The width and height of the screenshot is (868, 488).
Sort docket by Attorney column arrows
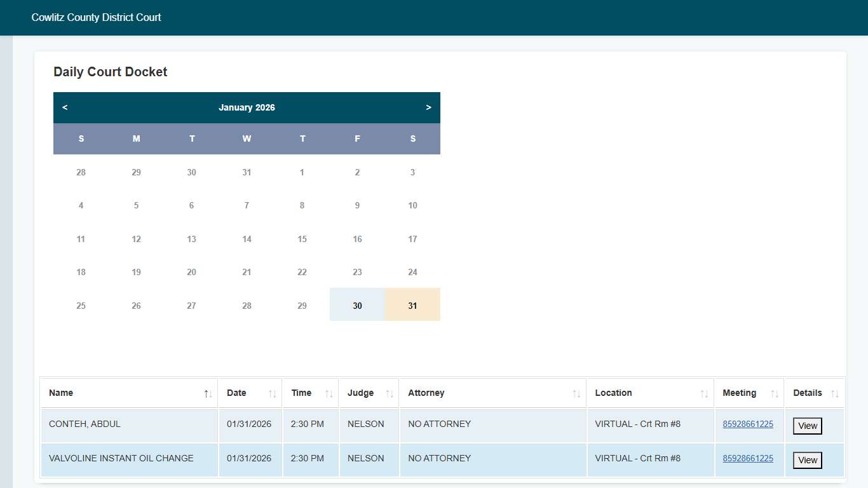click(x=576, y=394)
